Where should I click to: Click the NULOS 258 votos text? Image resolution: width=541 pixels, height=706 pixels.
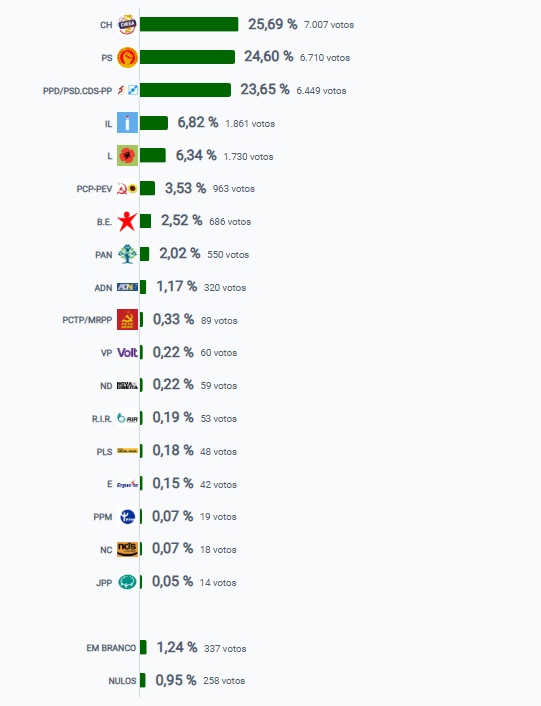click(x=224, y=681)
